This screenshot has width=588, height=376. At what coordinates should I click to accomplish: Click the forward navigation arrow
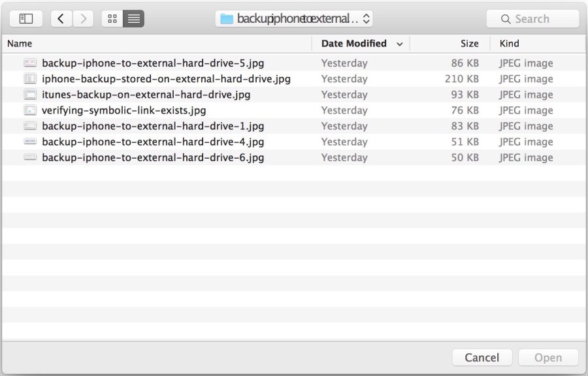pyautogui.click(x=83, y=18)
